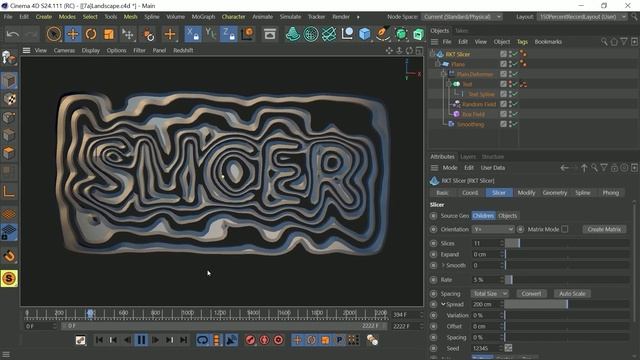Go to end of timeline
The width and height of the screenshot is (640, 360).
click(x=184, y=340)
